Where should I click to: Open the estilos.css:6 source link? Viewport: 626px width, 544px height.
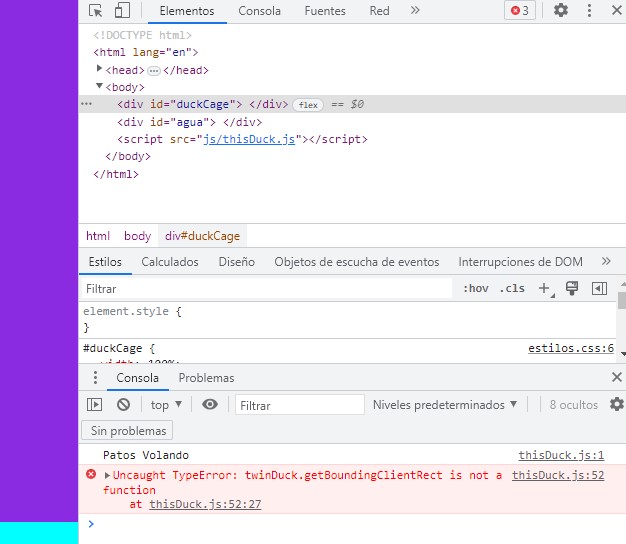pyautogui.click(x=571, y=348)
